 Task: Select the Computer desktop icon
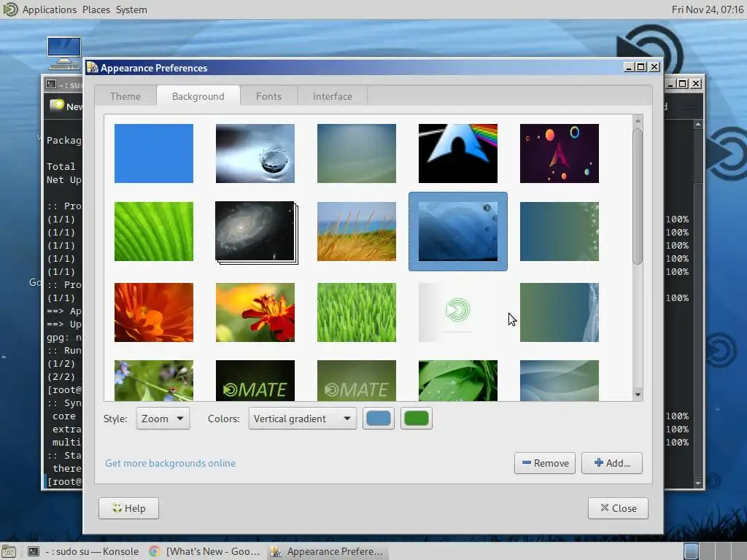(x=64, y=52)
